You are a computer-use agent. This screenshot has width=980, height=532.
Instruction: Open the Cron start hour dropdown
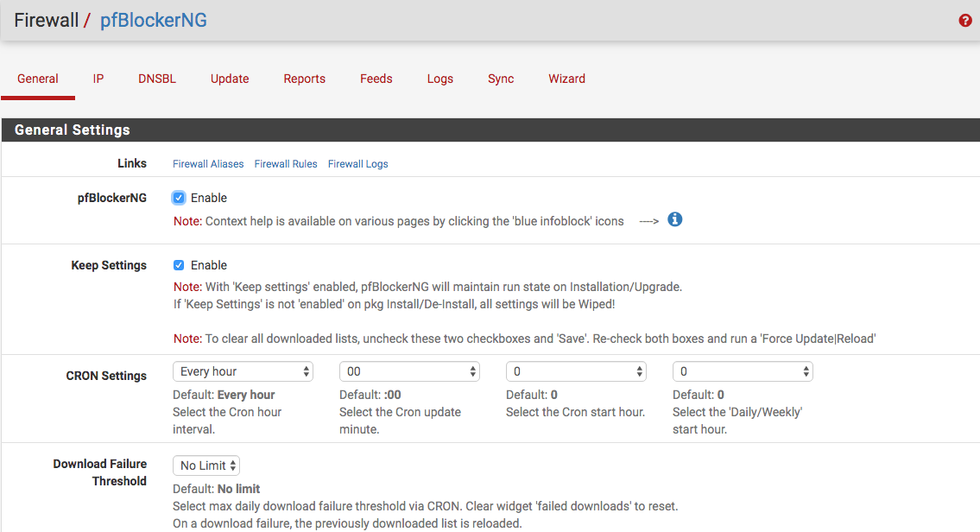click(576, 371)
